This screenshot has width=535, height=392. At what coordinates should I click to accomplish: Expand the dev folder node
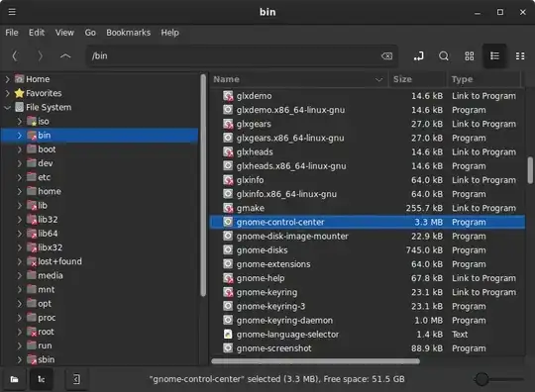point(20,163)
